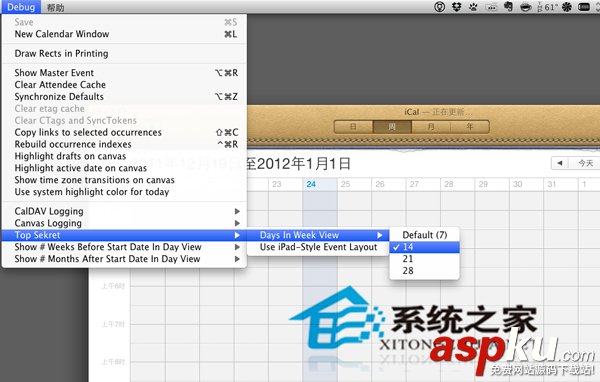The image size is (600, 382).
Task: Select date column 25 header
Action: 354,184
